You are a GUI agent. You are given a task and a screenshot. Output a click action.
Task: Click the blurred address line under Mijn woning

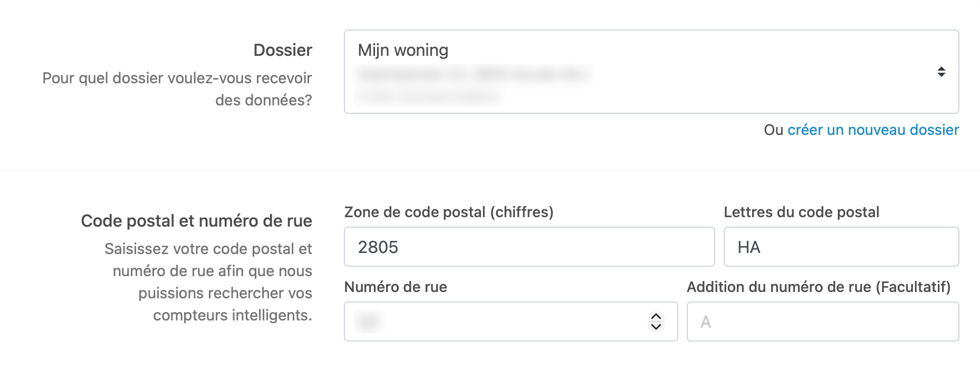point(473,74)
